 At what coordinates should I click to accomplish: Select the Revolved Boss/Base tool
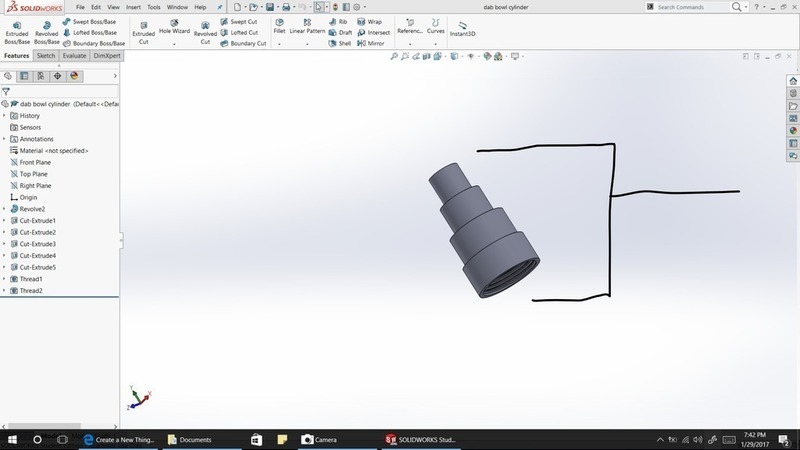pyautogui.click(x=46, y=33)
